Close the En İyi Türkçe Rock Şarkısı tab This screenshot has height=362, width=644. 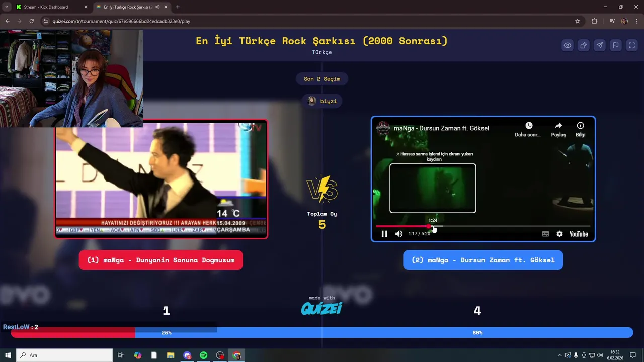tap(166, 7)
